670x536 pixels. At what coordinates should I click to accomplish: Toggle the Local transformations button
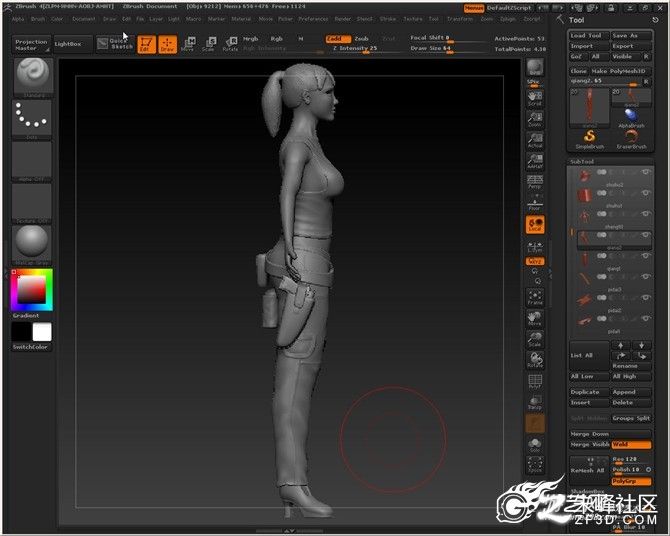(x=535, y=224)
